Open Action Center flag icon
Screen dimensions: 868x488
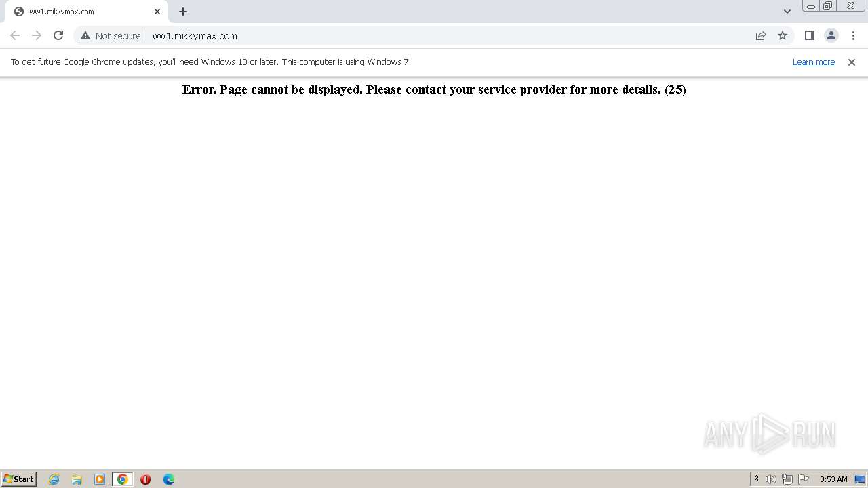[x=804, y=479]
